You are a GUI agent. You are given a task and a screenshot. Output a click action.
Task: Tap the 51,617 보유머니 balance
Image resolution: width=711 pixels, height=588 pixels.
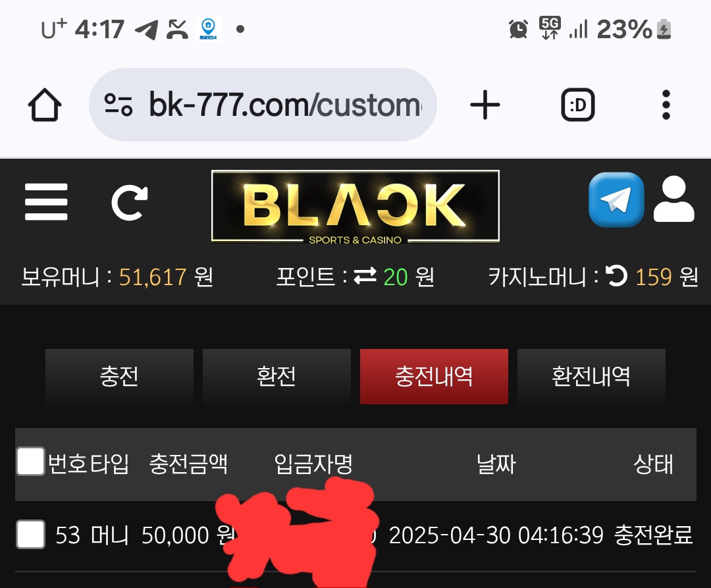pos(153,277)
